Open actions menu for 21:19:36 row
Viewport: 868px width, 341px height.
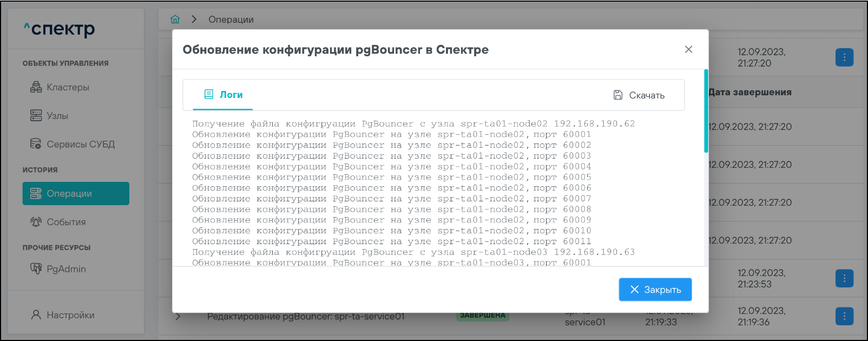coord(844,316)
